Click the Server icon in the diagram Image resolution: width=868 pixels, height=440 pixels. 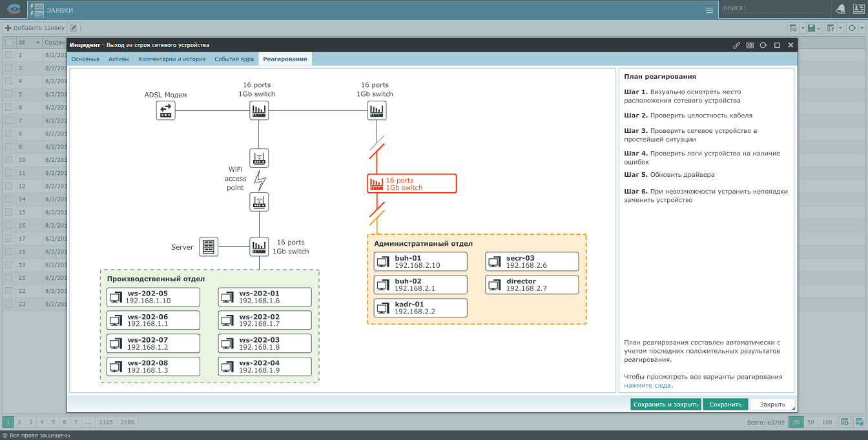[x=209, y=246]
